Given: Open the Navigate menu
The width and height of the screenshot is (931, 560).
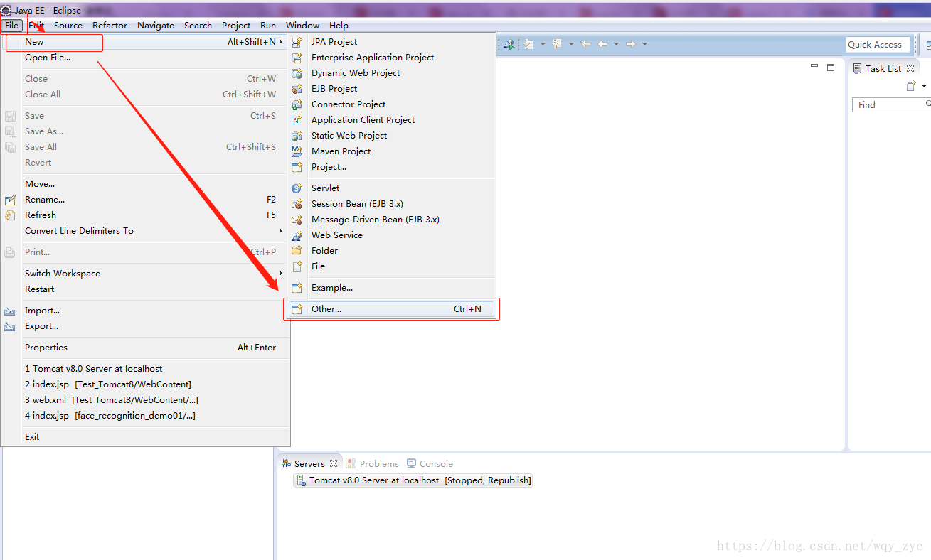Looking at the screenshot, I should [x=156, y=26].
